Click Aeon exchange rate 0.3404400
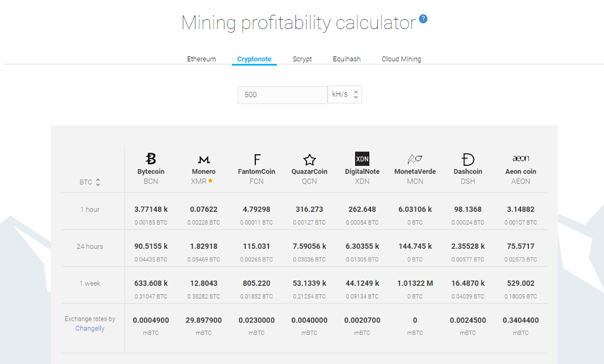The image size is (604, 364). (x=521, y=320)
